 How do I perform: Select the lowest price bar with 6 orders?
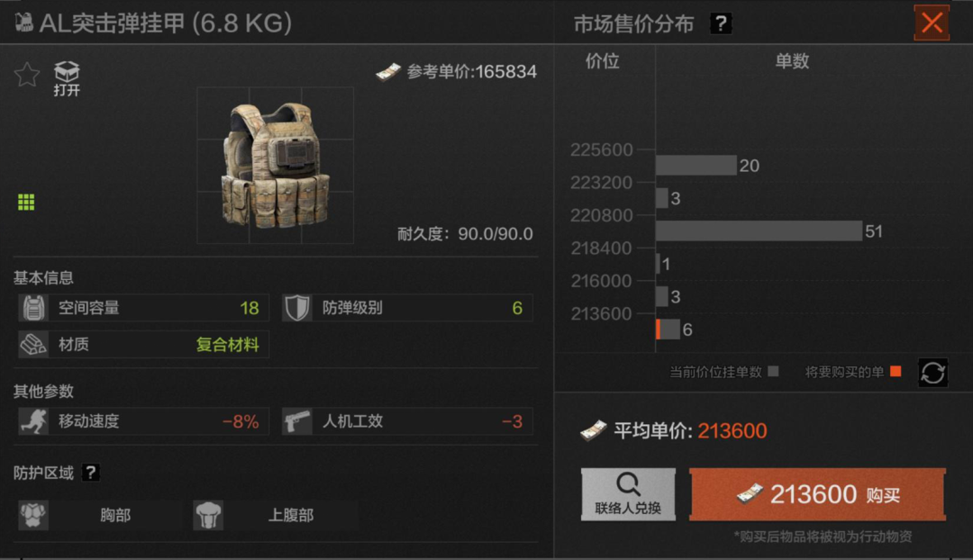(x=668, y=330)
